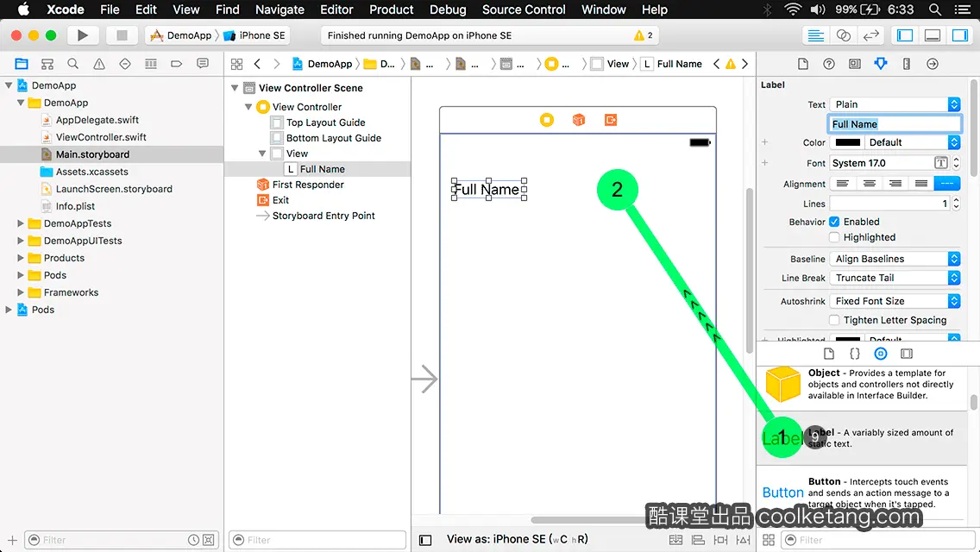Show the File Template library

point(829,354)
